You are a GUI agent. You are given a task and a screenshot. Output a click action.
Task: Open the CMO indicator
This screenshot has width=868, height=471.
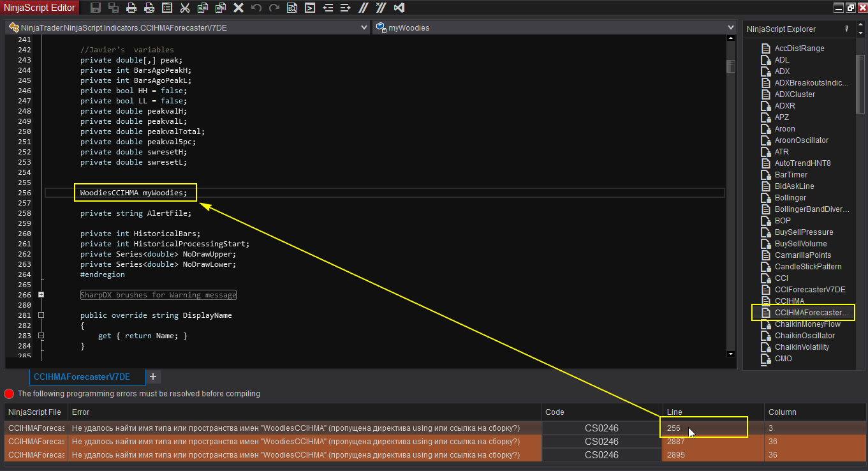783,359
